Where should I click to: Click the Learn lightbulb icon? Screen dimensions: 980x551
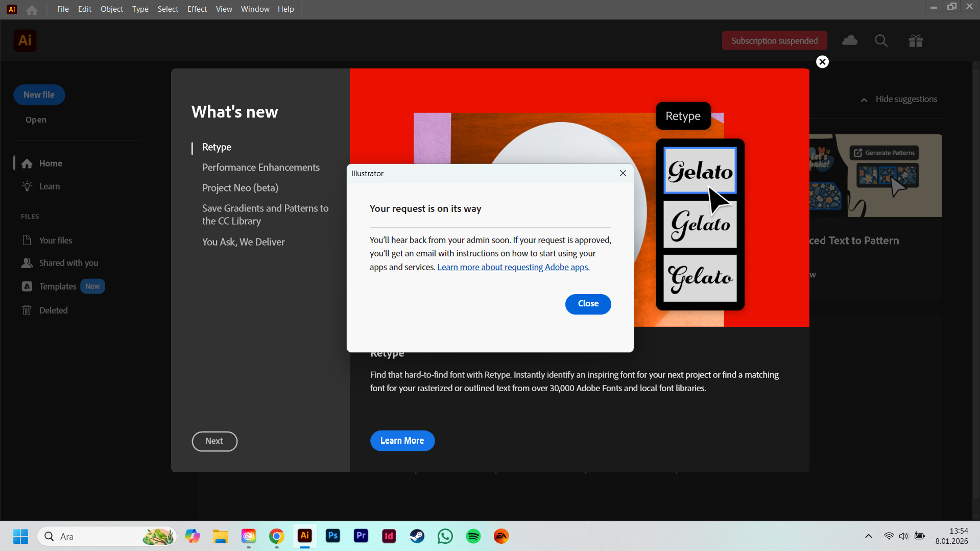[x=27, y=186]
